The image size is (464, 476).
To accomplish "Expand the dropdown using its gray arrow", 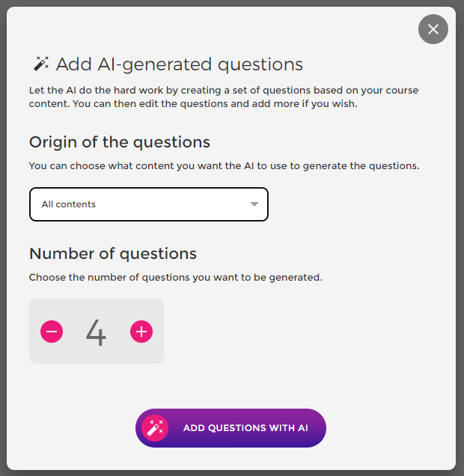I will pos(254,204).
